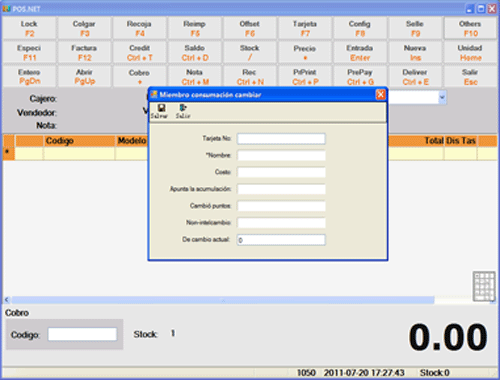500x380 pixels.
Task: Click the Nueva Ins button
Action: [x=415, y=53]
